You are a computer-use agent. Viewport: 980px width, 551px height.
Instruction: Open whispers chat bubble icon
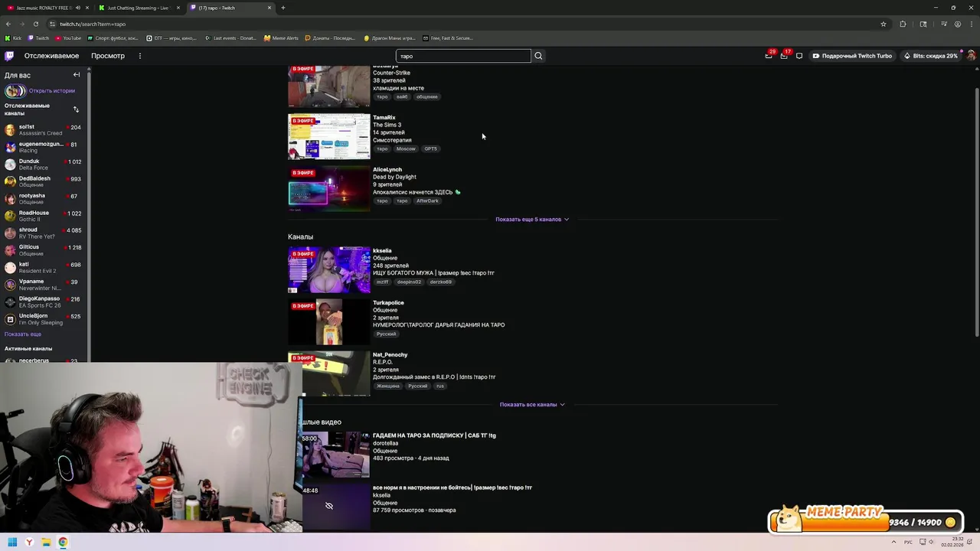799,56
